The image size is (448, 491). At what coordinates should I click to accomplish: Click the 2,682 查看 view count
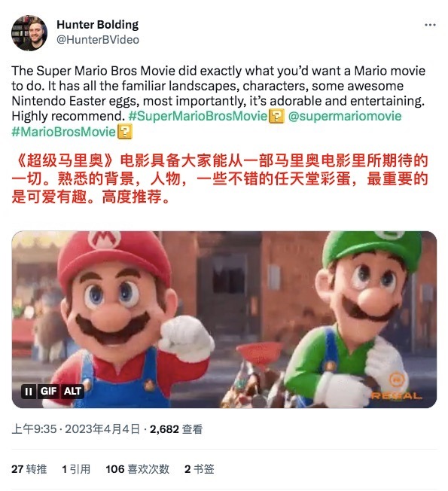coord(176,429)
